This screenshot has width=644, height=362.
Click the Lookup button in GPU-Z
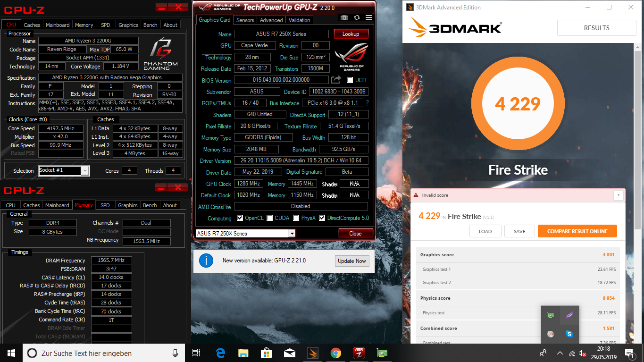coord(351,34)
